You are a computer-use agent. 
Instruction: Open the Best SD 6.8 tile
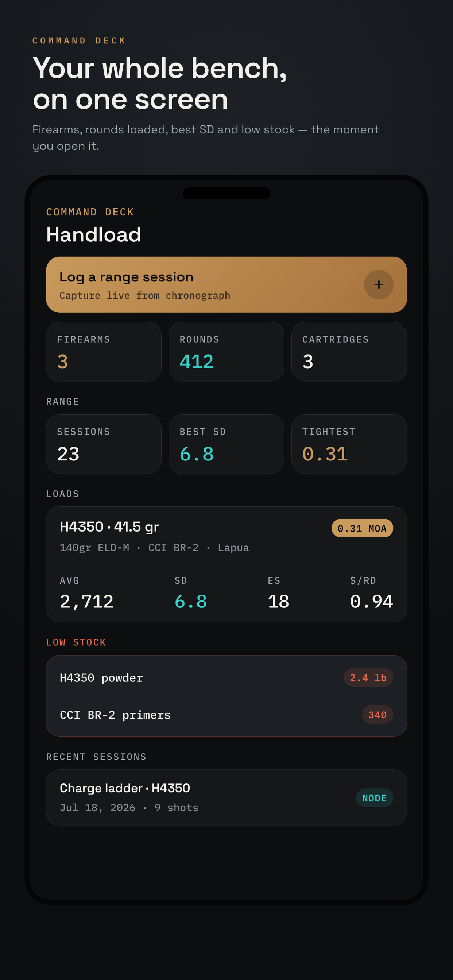[x=226, y=444]
